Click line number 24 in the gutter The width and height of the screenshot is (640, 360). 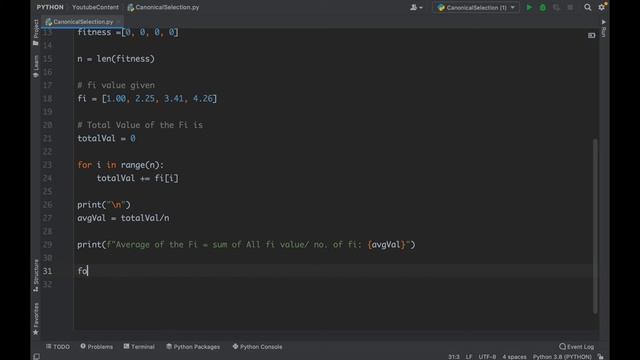pos(47,178)
